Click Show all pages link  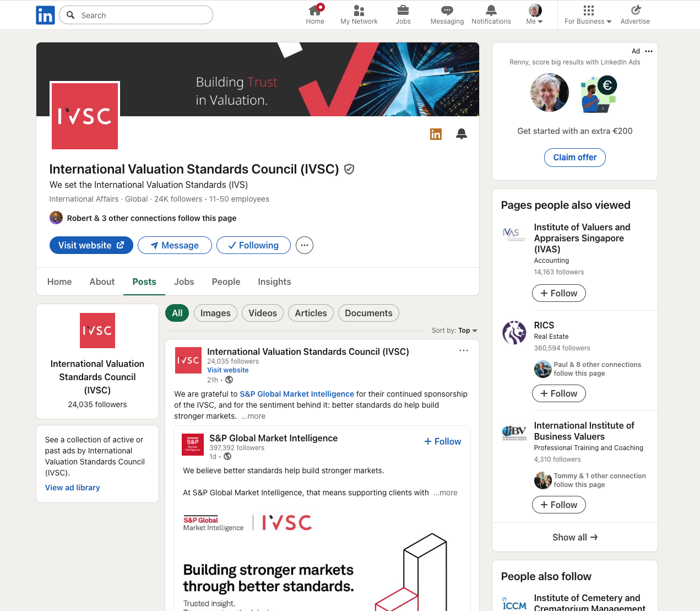click(x=575, y=537)
